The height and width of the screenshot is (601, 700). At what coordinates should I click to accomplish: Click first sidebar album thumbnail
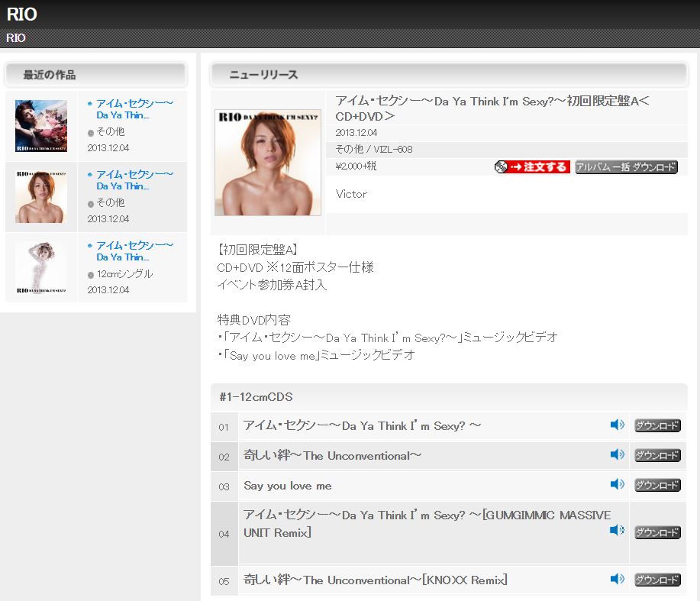(41, 126)
